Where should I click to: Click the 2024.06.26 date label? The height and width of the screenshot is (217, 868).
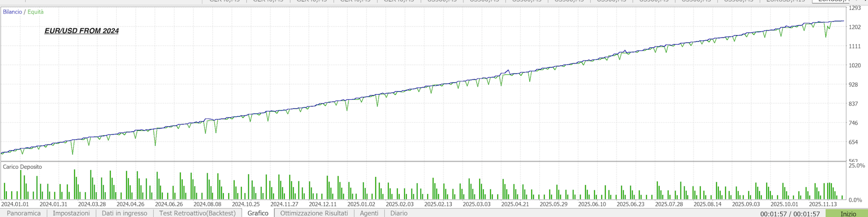169,204
